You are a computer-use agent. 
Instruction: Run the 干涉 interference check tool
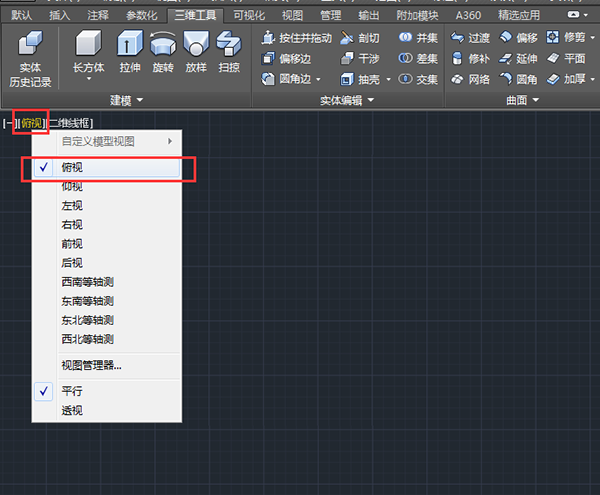[x=360, y=59]
